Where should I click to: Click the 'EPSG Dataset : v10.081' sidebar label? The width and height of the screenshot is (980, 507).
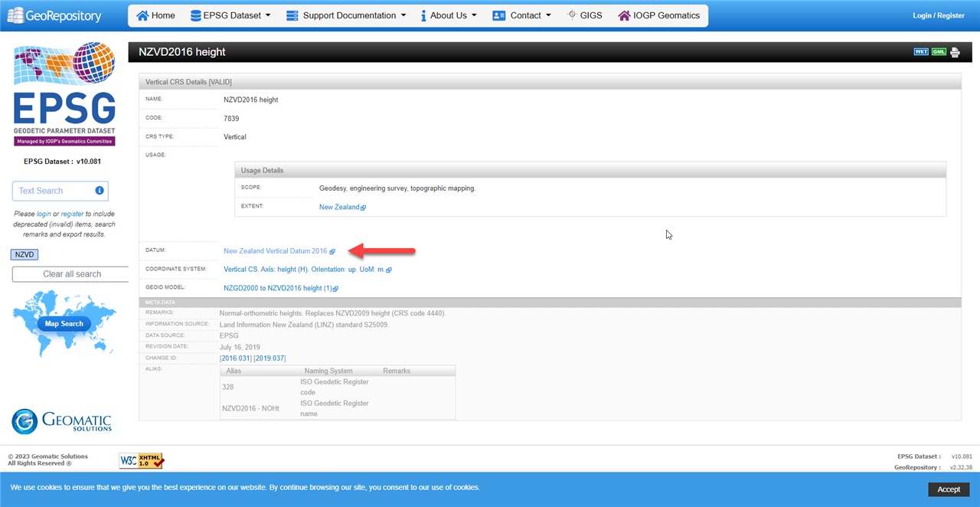(x=63, y=162)
